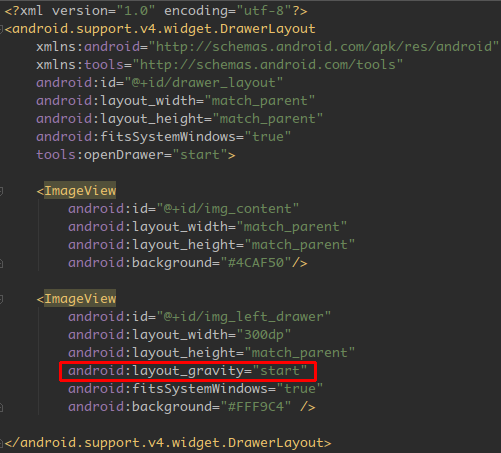Collapse the first ImageView fold marker
This screenshot has height=453, width=501.
[1, 191]
